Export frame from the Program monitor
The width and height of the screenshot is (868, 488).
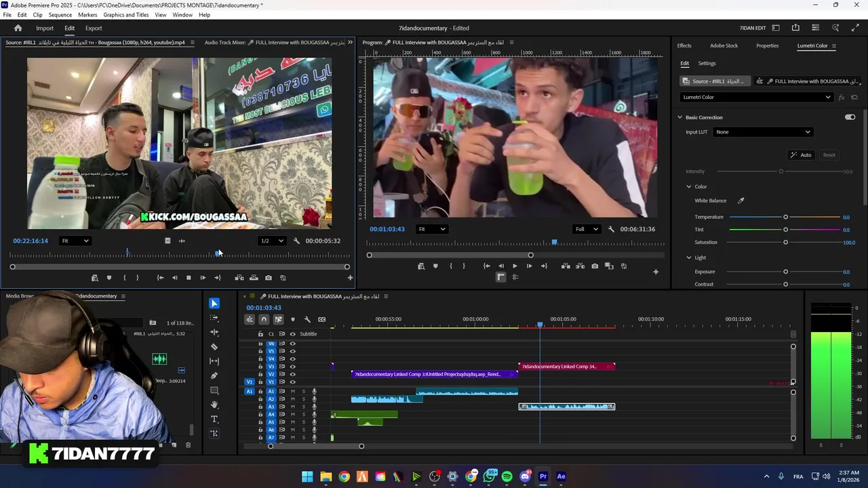[x=595, y=266]
